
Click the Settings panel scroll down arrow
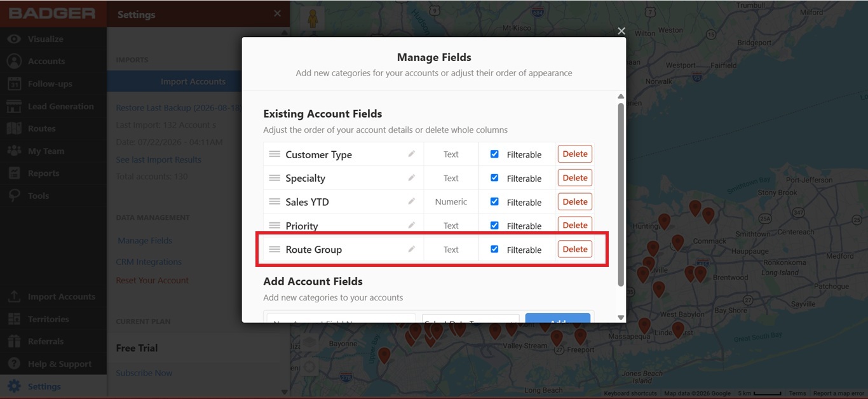click(285, 392)
